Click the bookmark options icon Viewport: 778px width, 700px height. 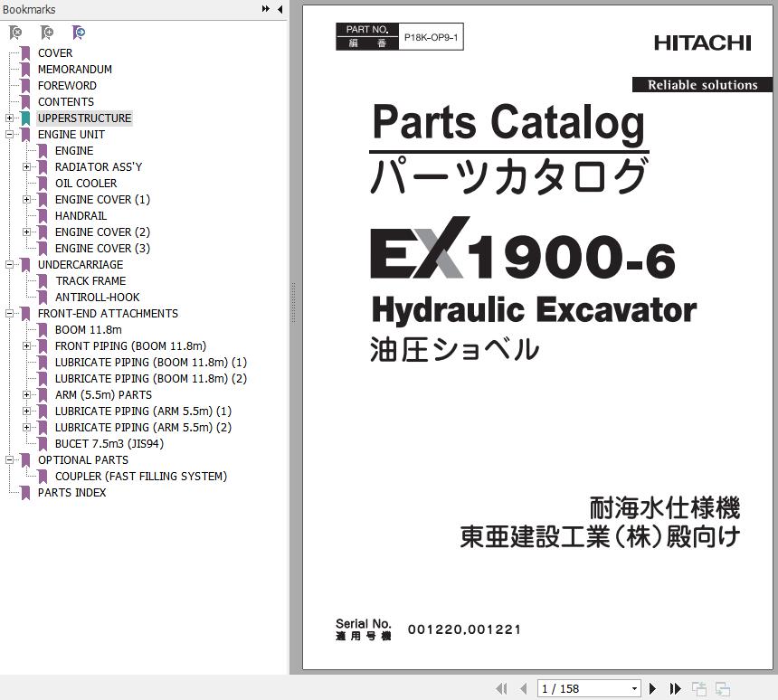(x=79, y=33)
